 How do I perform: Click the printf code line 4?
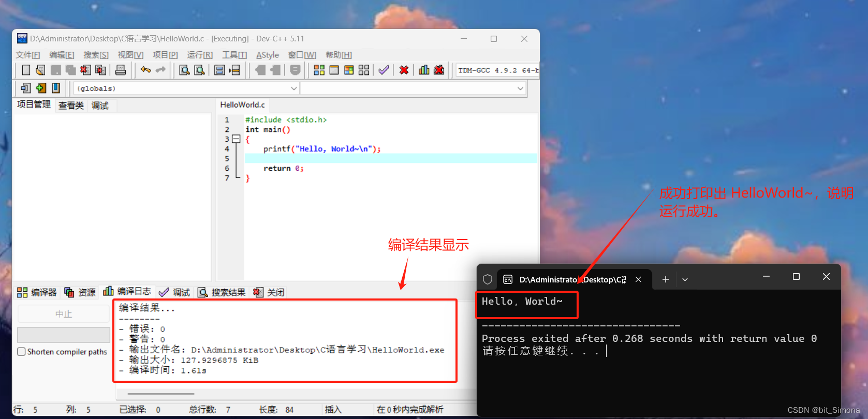pyautogui.click(x=322, y=149)
